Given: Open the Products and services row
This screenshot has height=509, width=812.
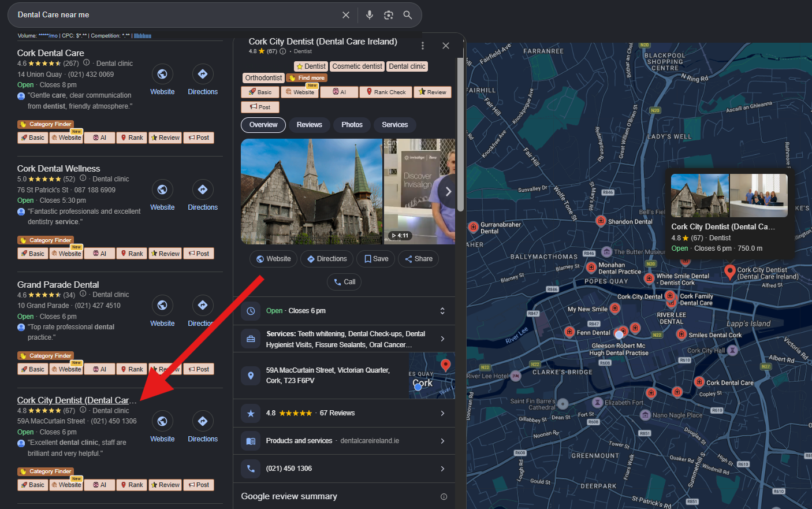Looking at the screenshot, I should (344, 441).
